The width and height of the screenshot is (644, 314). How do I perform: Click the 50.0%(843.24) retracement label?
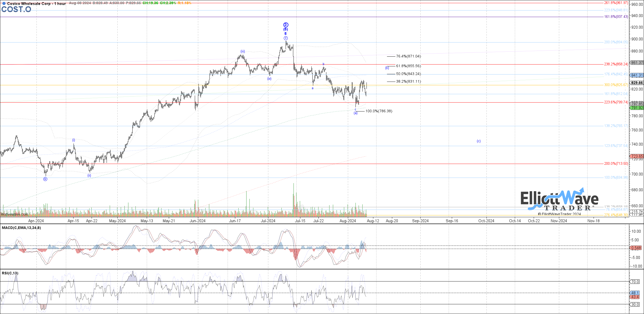408,74
